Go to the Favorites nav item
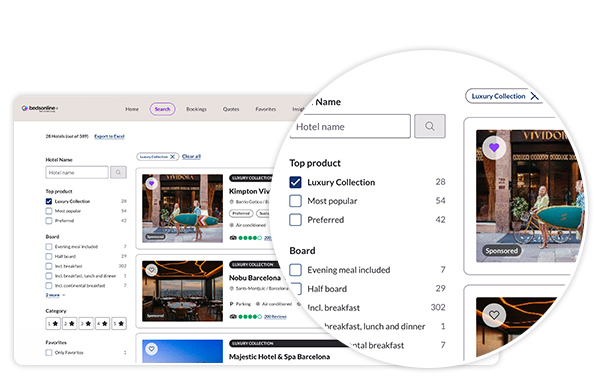Image resolution: width=596 pixels, height=379 pixels. tap(266, 109)
